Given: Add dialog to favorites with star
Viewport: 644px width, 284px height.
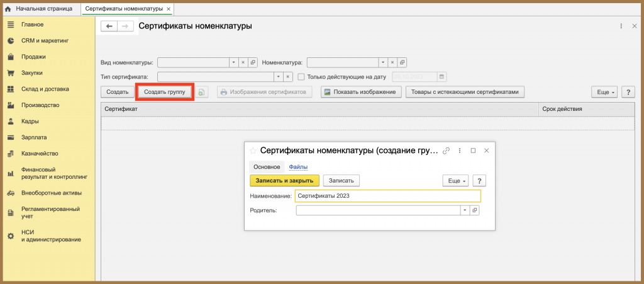Looking at the screenshot, I should click(x=253, y=151).
